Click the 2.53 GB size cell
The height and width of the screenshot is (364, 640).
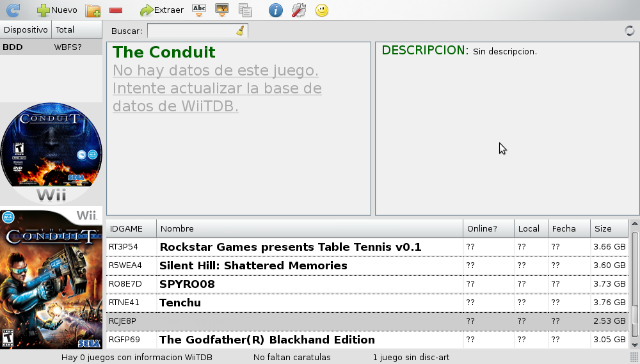(609, 321)
